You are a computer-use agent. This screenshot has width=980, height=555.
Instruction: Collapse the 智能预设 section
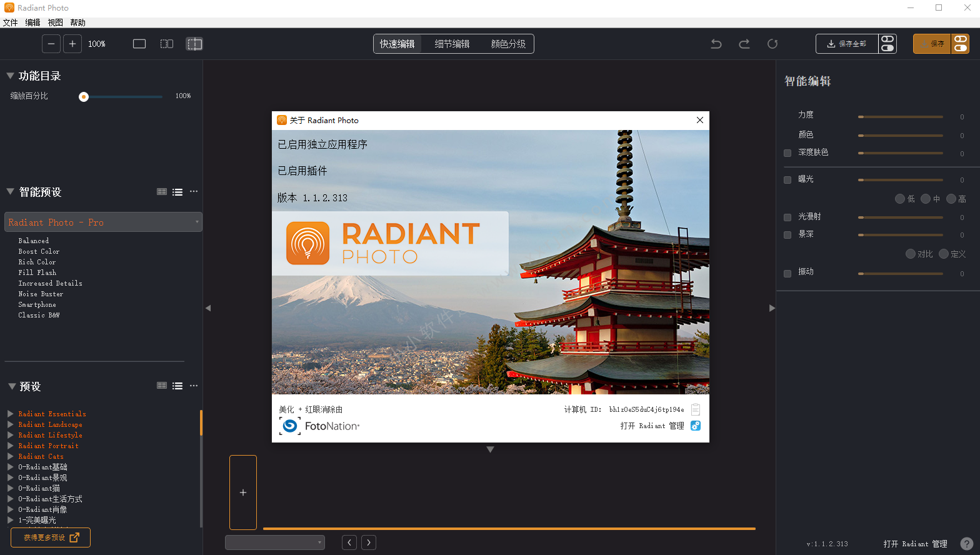click(x=10, y=191)
